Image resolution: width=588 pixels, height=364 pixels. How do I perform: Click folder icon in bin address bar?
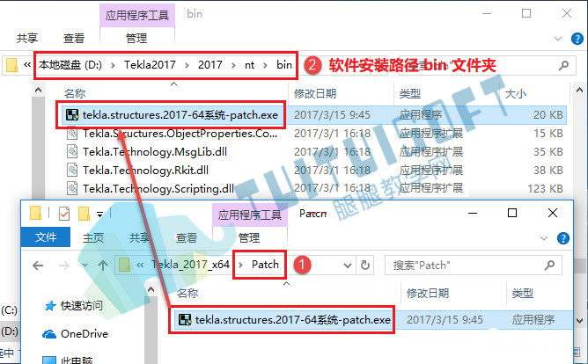11,65
